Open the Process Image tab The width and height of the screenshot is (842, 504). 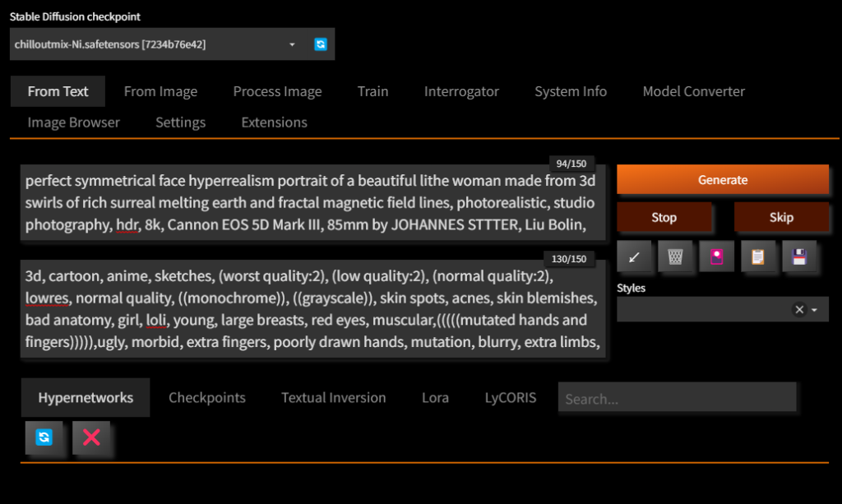coord(278,92)
